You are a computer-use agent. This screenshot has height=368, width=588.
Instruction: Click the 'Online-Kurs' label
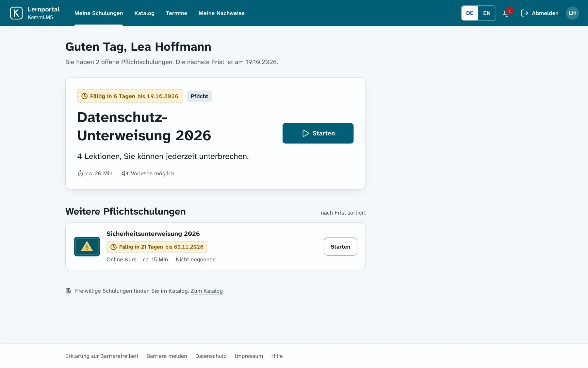(121, 259)
